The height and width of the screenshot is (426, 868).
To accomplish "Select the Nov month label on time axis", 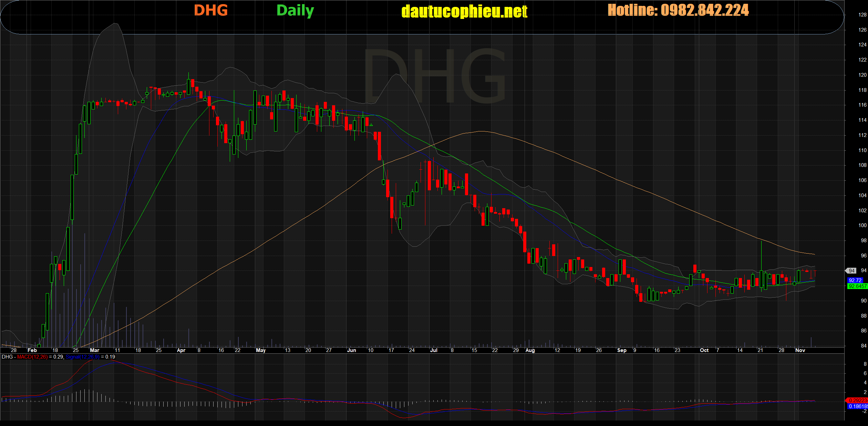I will pyautogui.click(x=800, y=350).
